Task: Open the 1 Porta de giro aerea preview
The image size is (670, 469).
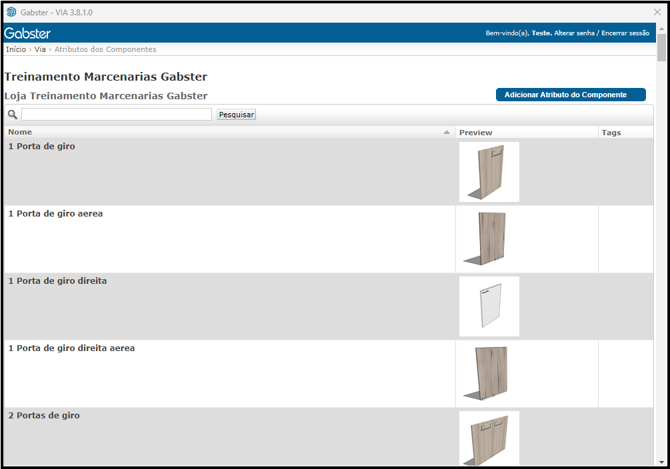Action: 489,239
